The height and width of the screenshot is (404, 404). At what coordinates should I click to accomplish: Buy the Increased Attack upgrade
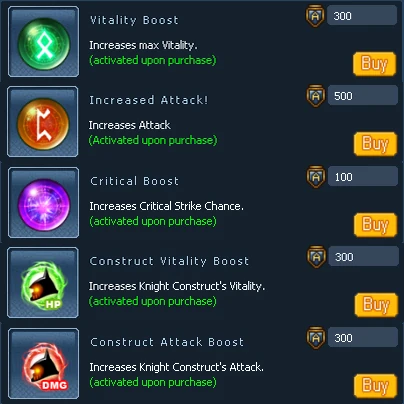375,144
